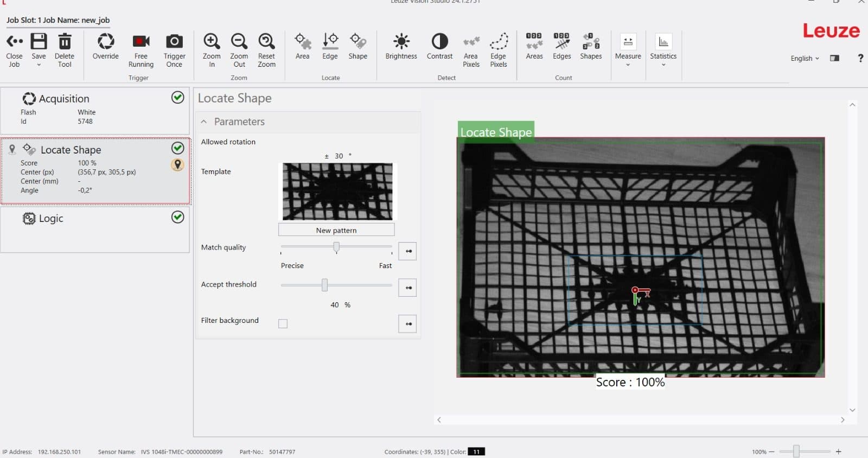The image size is (868, 458).
Task: Click the accept threshold value 40
Action: 335,305
